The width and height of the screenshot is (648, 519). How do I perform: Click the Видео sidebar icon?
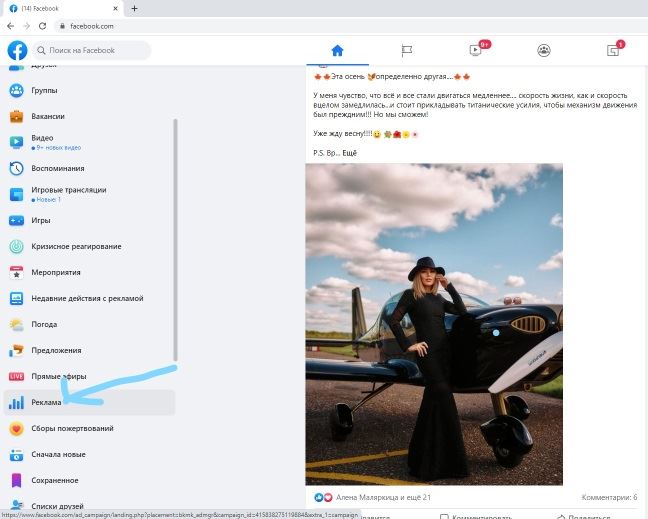pyautogui.click(x=17, y=142)
